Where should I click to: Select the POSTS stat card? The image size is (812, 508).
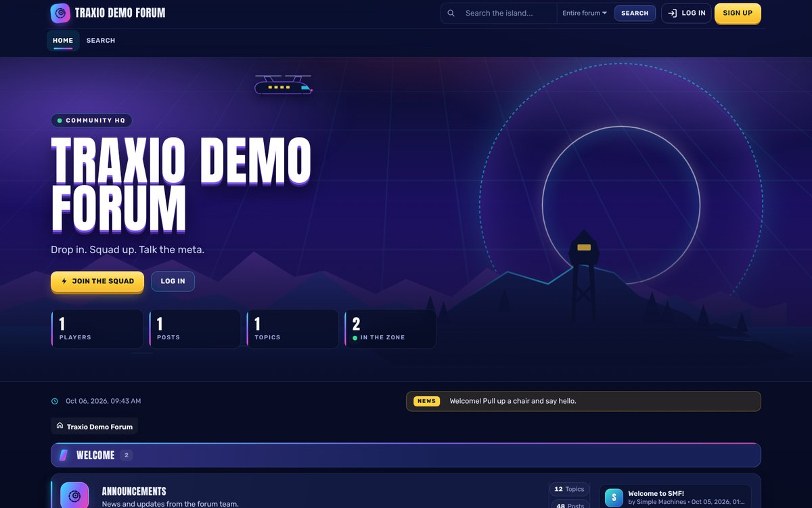(195, 329)
